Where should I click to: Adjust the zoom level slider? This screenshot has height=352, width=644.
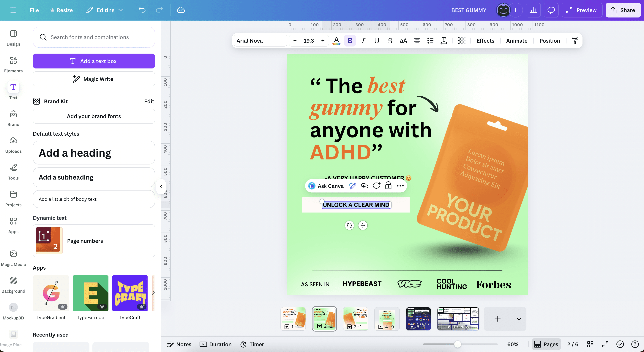457,344
